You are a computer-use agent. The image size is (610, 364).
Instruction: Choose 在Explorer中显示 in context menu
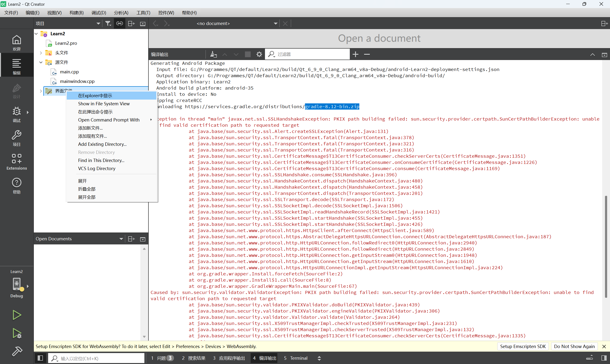click(112, 96)
